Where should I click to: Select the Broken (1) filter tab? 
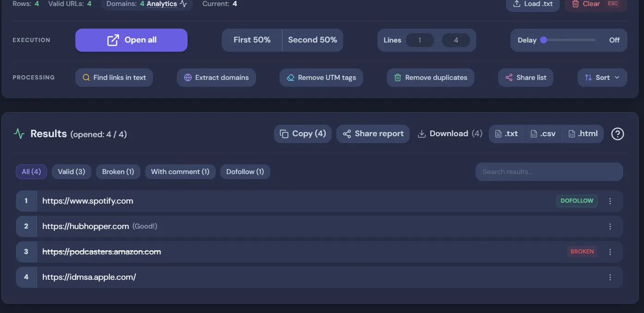[118, 172]
